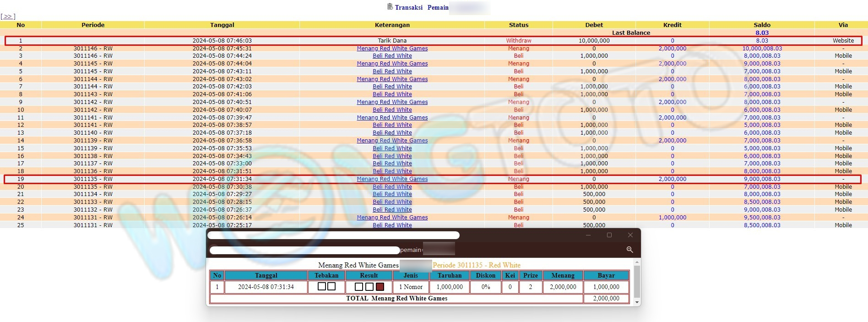This screenshot has width=868, height=322.
Task: Click first empty square under Tebakan
Action: click(321, 286)
